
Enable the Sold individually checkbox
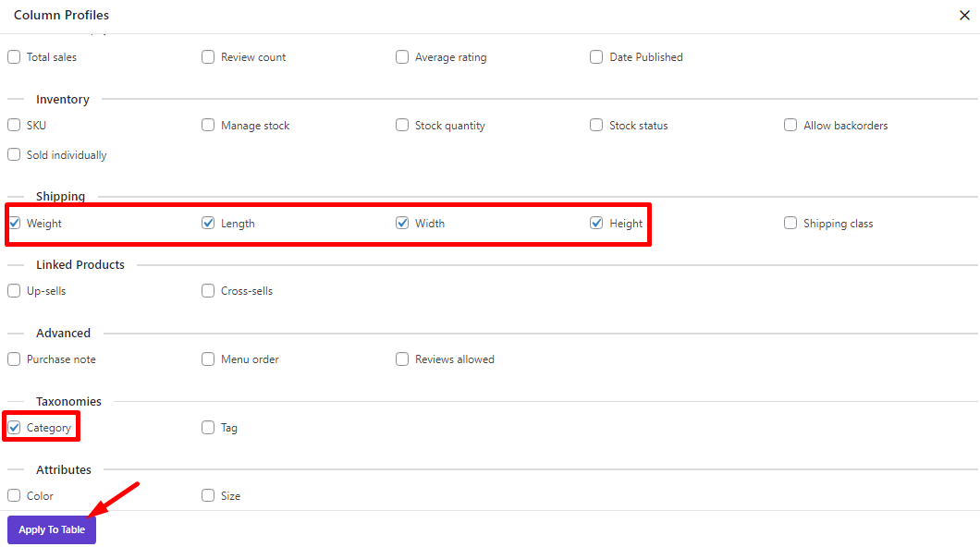tap(14, 154)
